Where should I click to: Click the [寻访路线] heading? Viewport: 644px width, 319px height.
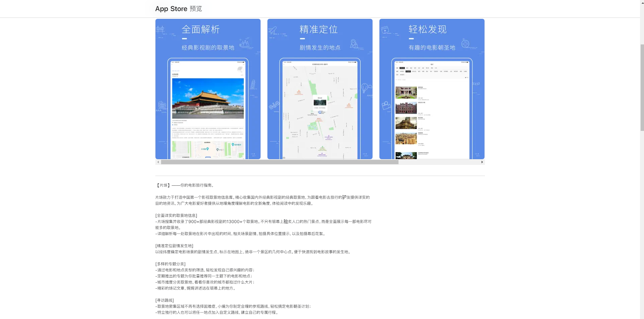click(x=164, y=300)
